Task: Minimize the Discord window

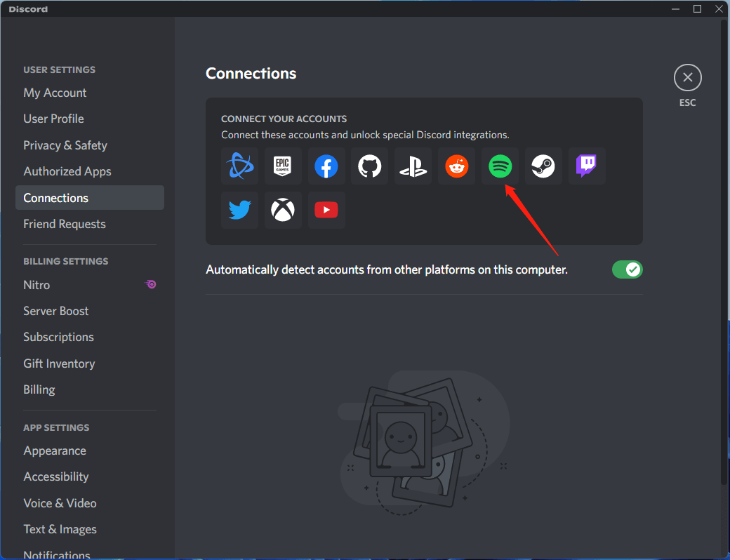Action: pos(675,9)
